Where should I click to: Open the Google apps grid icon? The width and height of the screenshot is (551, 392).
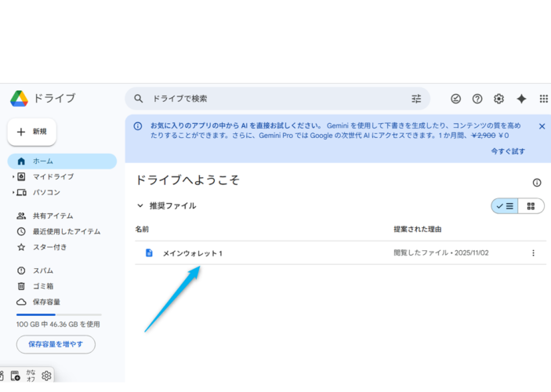click(x=544, y=99)
